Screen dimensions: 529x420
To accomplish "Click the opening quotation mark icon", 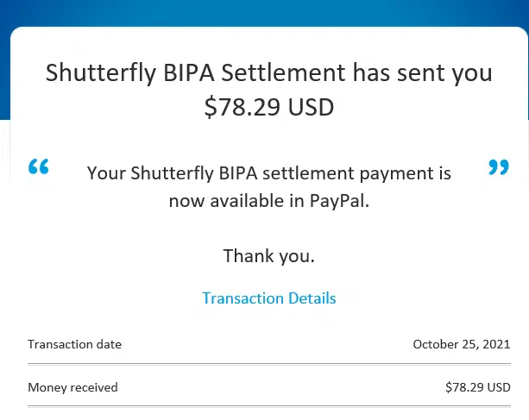I will pyautogui.click(x=39, y=167).
